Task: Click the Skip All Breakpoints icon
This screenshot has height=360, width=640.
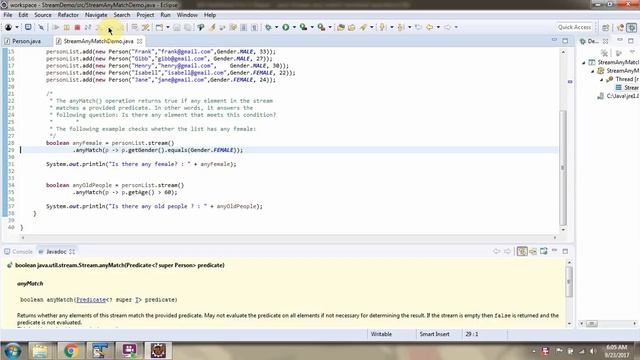Action: click(x=41, y=27)
